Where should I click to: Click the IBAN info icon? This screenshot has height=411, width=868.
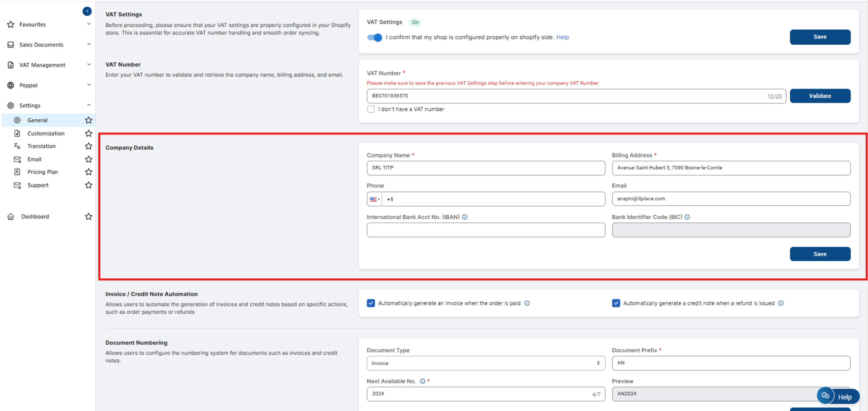pyautogui.click(x=464, y=217)
